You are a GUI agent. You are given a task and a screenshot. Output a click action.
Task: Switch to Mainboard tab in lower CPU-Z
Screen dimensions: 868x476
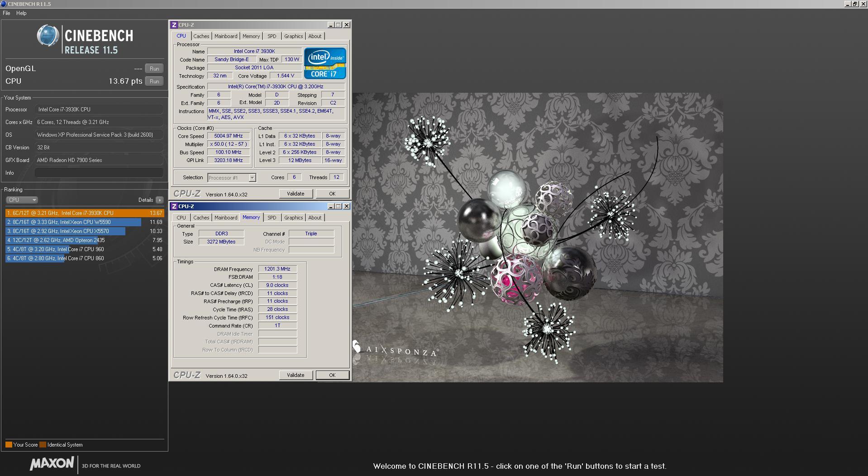coord(226,218)
